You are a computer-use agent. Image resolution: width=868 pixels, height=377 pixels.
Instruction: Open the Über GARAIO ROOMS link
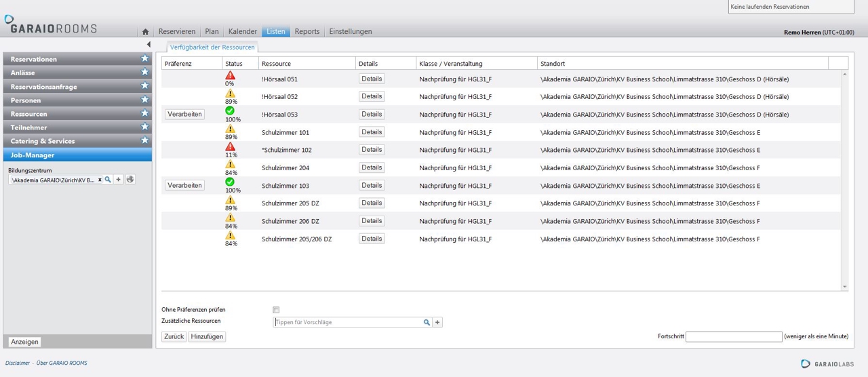(62, 363)
